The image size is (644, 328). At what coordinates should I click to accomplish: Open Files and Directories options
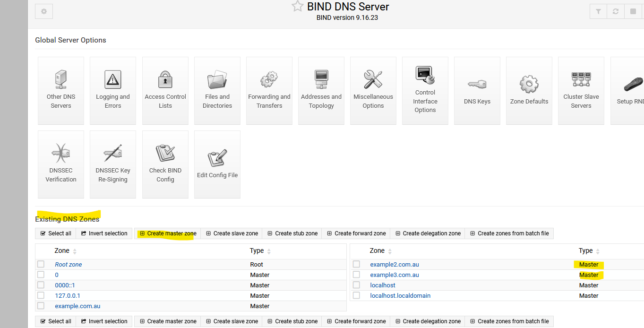coord(217,91)
